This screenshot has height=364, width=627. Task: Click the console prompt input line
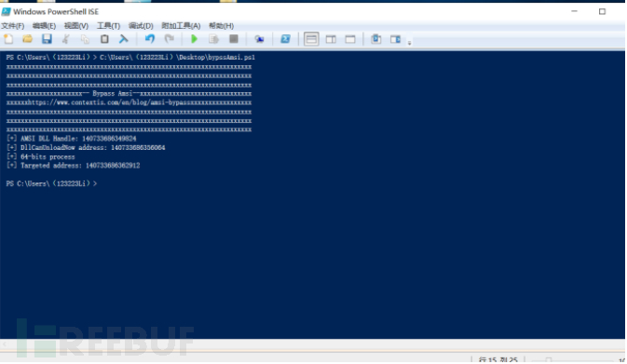pyautogui.click(x=312, y=183)
